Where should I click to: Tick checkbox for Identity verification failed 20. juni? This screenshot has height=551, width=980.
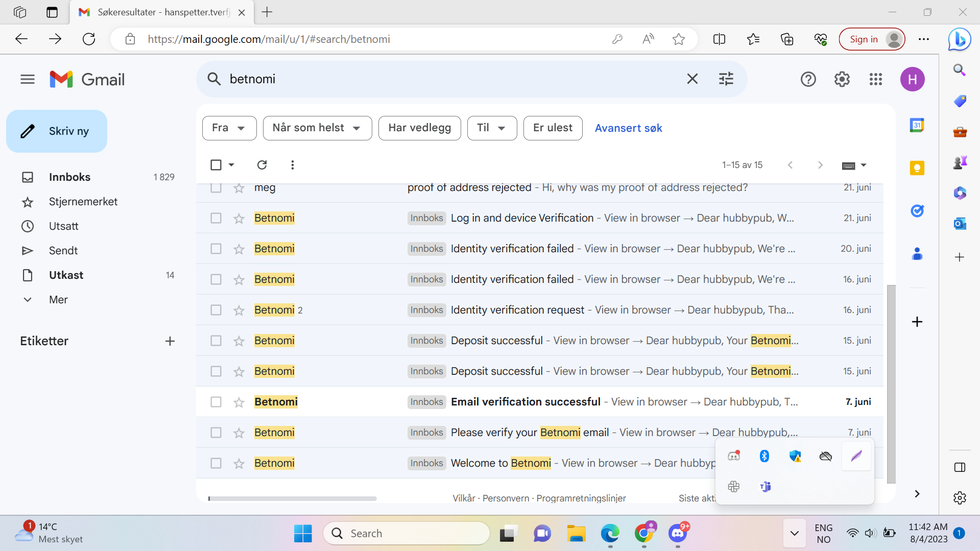coord(216,249)
